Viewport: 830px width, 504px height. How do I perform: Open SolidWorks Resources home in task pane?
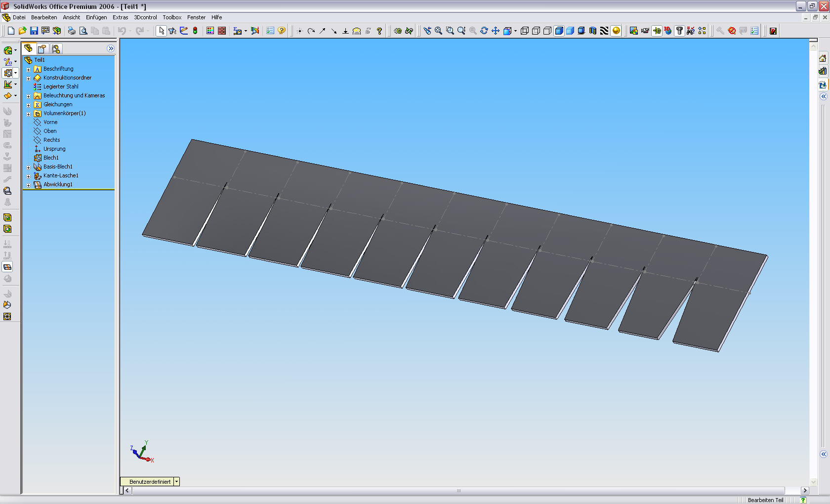tap(823, 58)
